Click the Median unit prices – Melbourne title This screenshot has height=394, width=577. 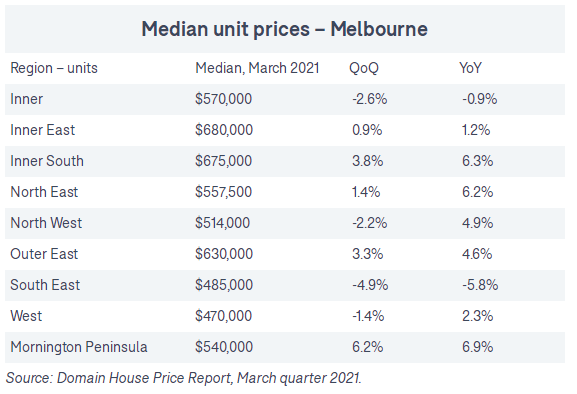284,29
